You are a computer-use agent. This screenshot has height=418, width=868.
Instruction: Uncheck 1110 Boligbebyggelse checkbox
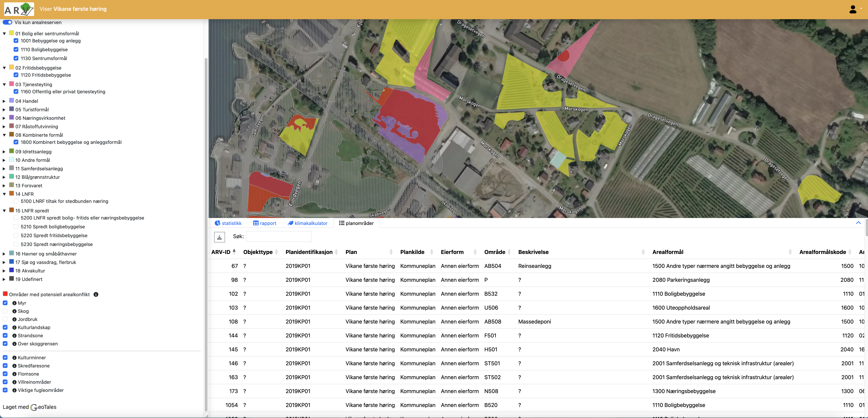(16, 50)
